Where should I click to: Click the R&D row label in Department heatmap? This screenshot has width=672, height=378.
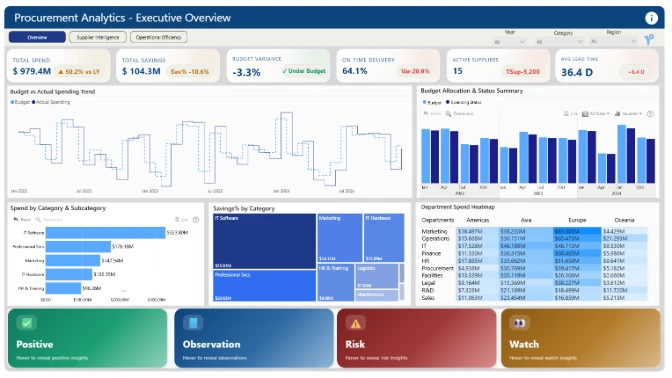pyautogui.click(x=428, y=290)
